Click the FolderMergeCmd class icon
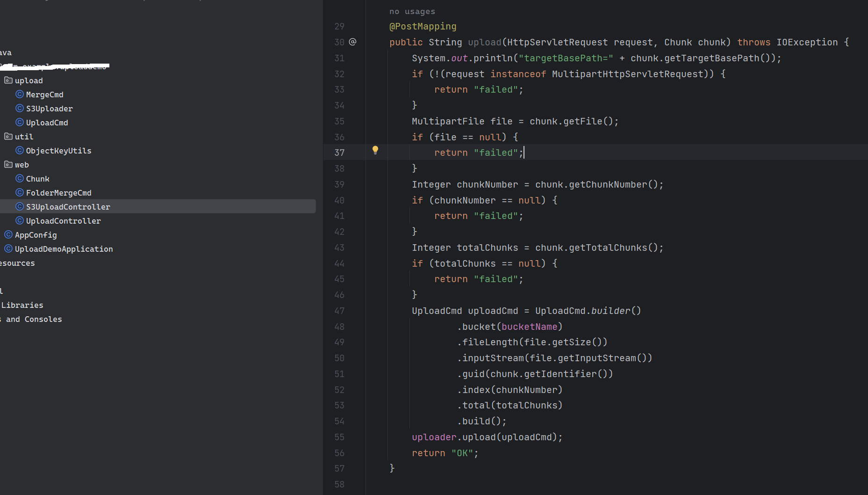The width and height of the screenshot is (868, 495). coord(20,193)
